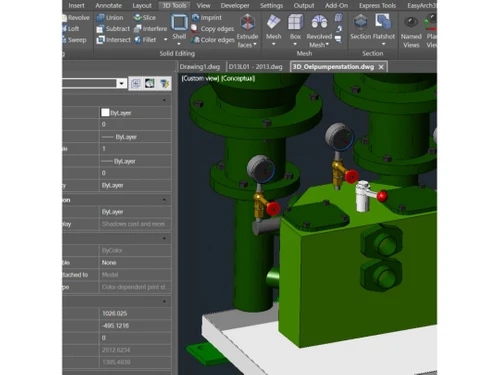This screenshot has width=500, height=375.
Task: Close the 3D_Oelpumpenstation.dwg tab
Action: pos(381,67)
